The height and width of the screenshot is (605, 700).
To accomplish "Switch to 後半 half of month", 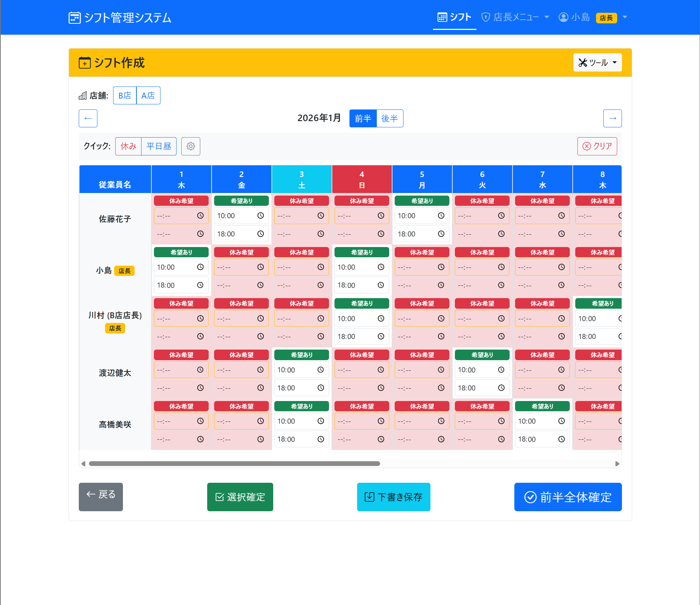I will (389, 119).
